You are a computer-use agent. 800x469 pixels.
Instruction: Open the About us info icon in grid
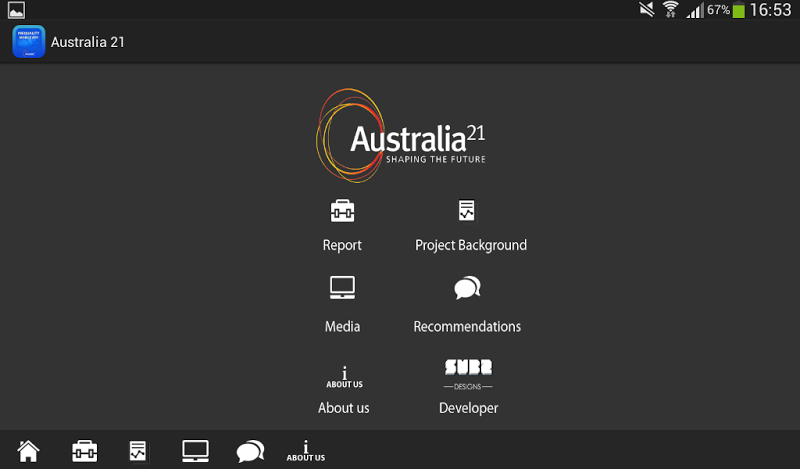(344, 377)
